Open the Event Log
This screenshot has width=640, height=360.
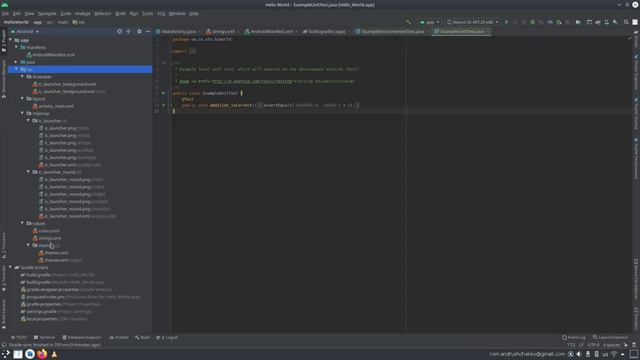(x=573, y=338)
